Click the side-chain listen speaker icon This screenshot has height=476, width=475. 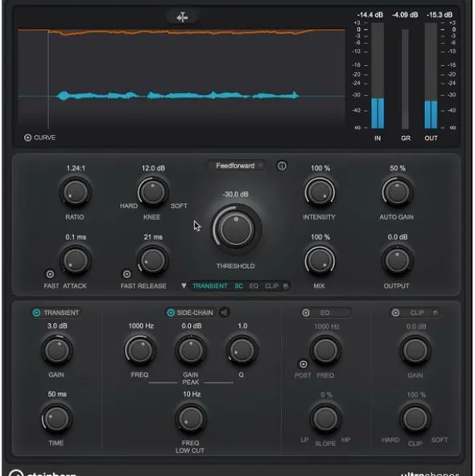[x=225, y=313]
